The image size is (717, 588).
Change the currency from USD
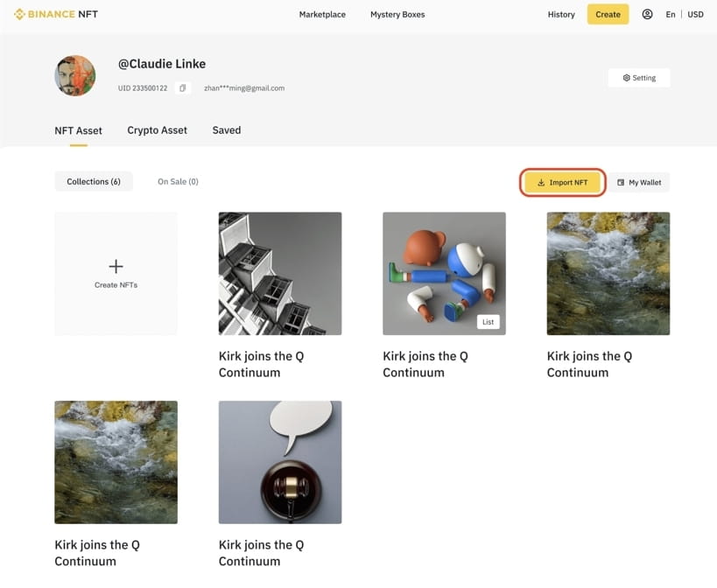pos(695,15)
